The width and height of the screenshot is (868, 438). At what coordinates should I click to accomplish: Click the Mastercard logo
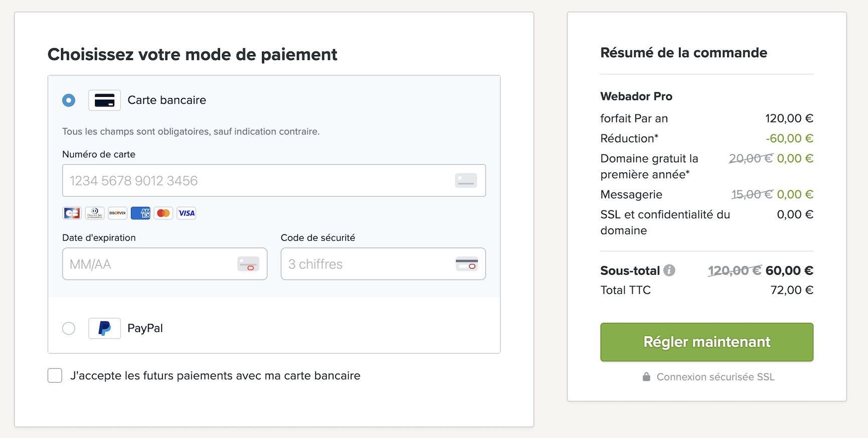[x=164, y=213]
